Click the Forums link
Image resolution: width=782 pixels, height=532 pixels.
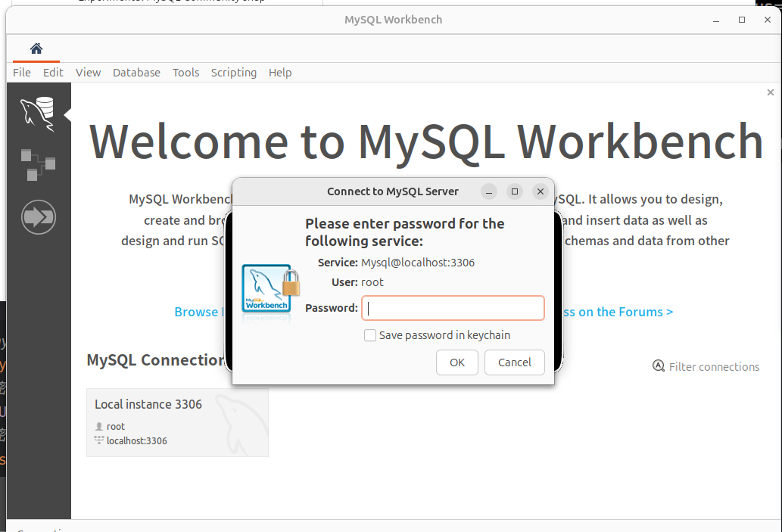click(618, 312)
